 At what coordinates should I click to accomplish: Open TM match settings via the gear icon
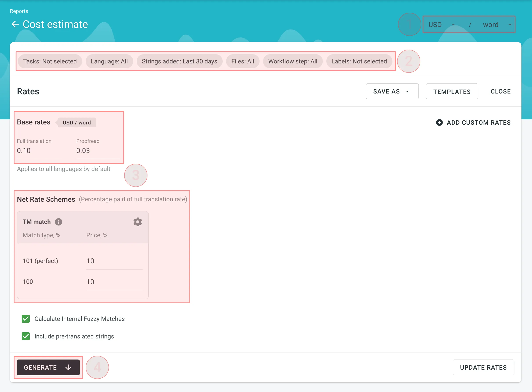(138, 222)
